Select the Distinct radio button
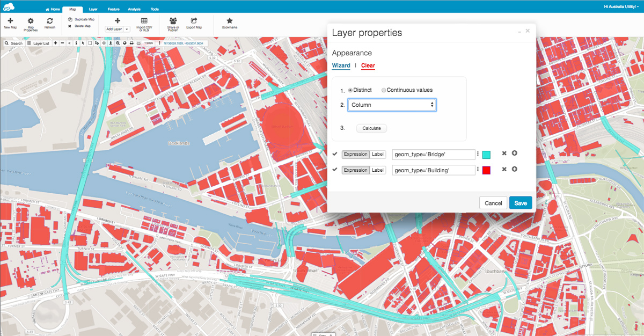 [350, 90]
